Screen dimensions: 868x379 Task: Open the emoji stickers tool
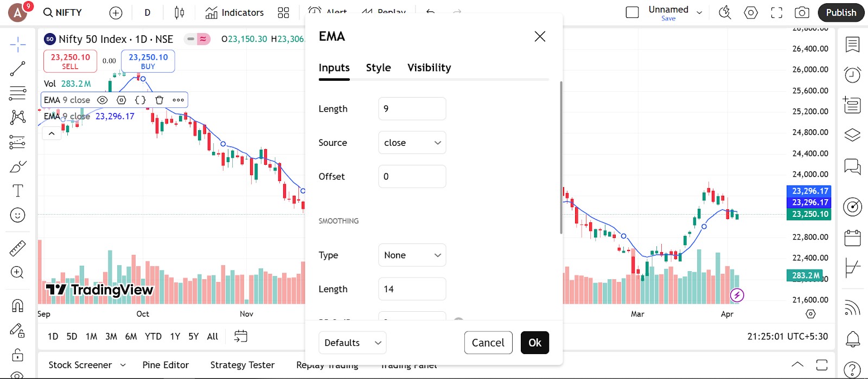pos(17,215)
